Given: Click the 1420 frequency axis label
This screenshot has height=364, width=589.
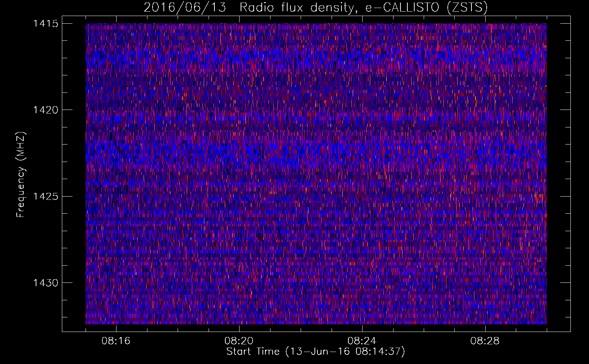Looking at the screenshot, I should pos(46,110).
